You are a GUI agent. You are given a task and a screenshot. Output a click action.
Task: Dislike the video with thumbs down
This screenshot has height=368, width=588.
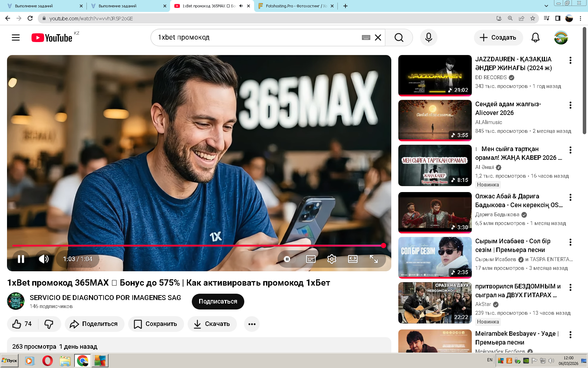(49, 324)
